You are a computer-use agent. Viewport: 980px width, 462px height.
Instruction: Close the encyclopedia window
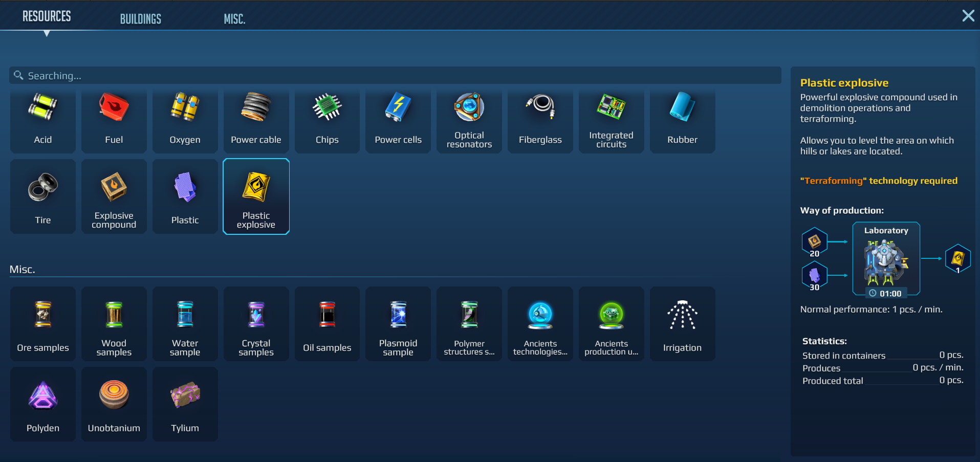click(968, 15)
